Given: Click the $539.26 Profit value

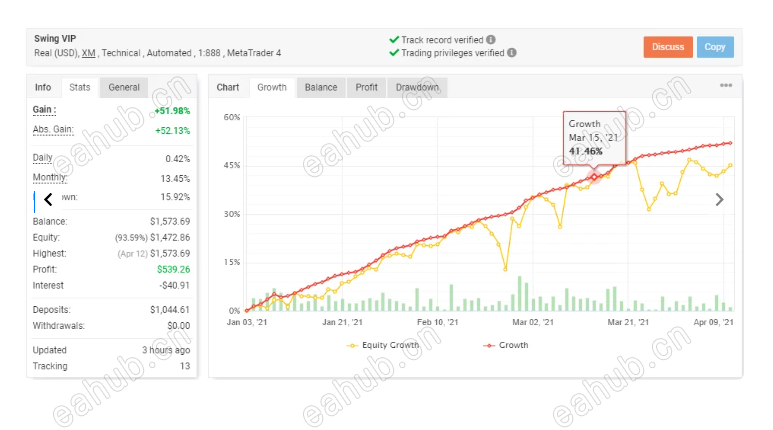Looking at the screenshot, I should click(174, 269).
